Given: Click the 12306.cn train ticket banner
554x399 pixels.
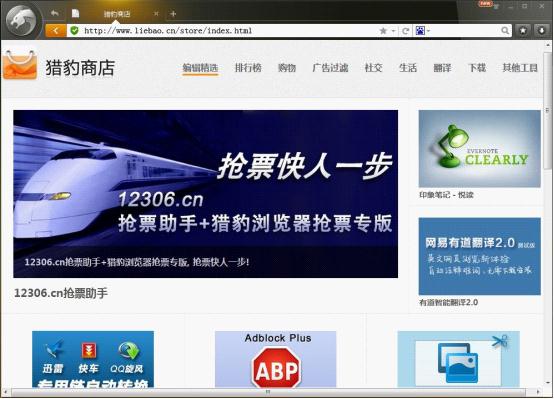Looking at the screenshot, I should click(x=206, y=194).
